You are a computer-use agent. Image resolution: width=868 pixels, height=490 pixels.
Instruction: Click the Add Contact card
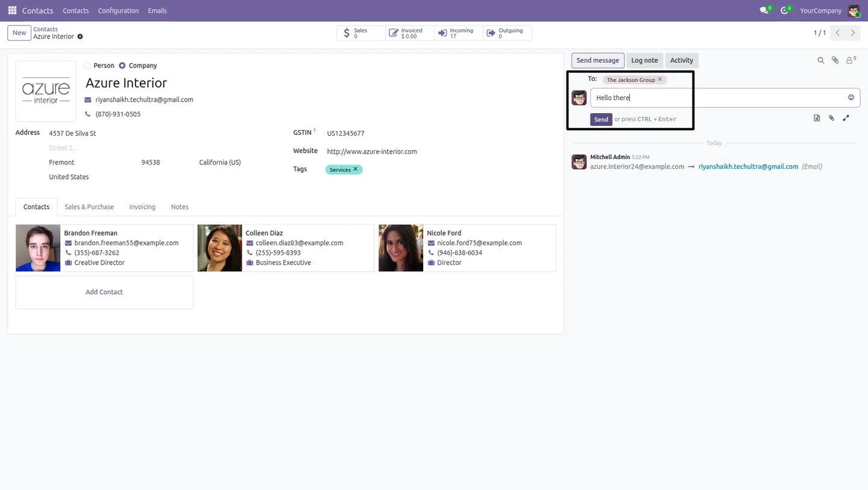pyautogui.click(x=104, y=292)
